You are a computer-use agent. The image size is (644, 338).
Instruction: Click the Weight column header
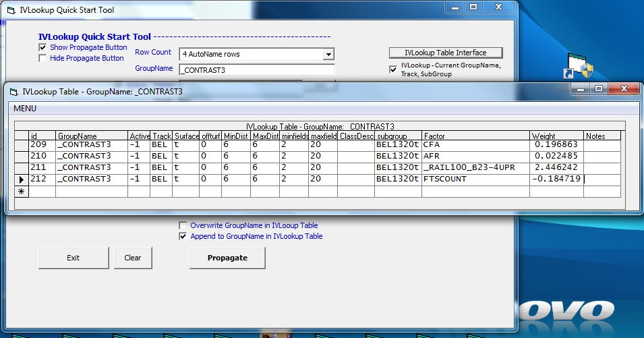(x=556, y=136)
